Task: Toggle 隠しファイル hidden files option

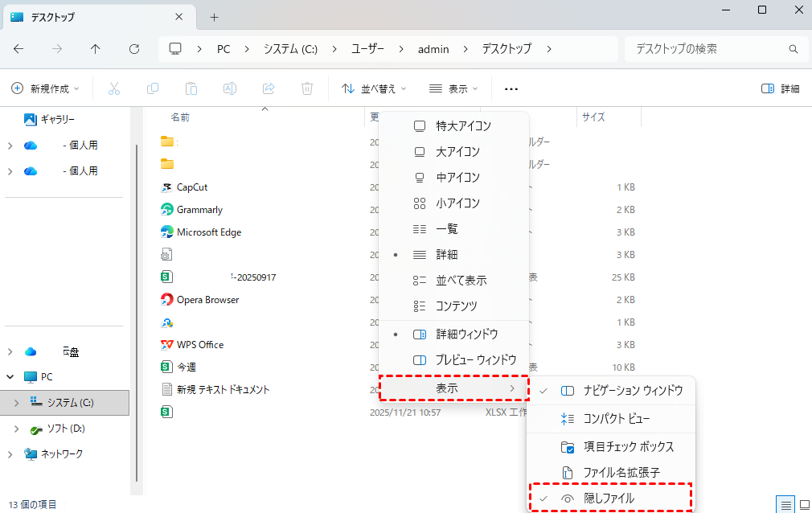Action: pyautogui.click(x=609, y=499)
